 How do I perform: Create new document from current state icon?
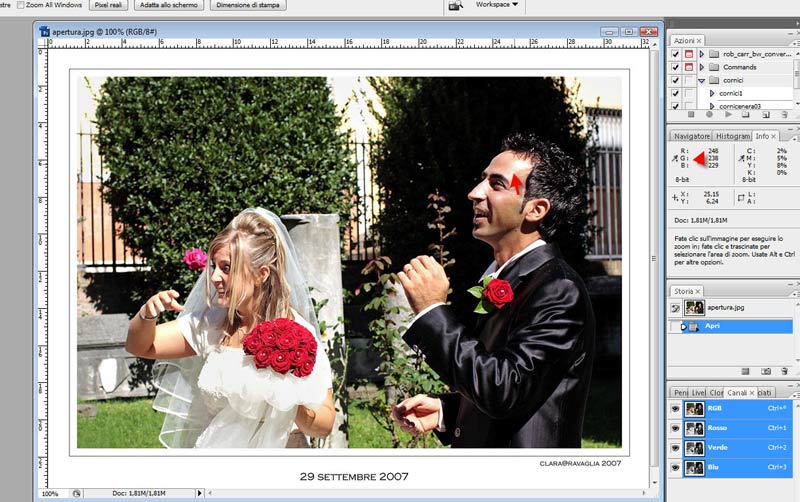tap(745, 371)
